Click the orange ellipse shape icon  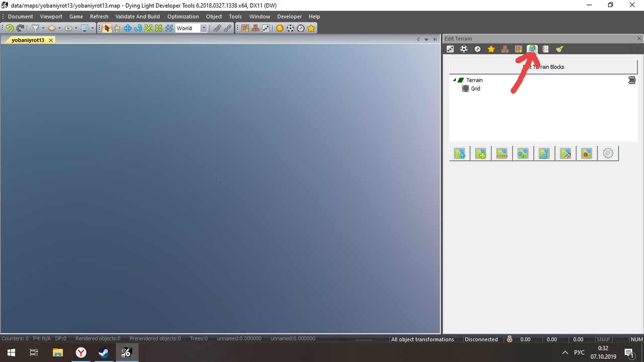51,28
